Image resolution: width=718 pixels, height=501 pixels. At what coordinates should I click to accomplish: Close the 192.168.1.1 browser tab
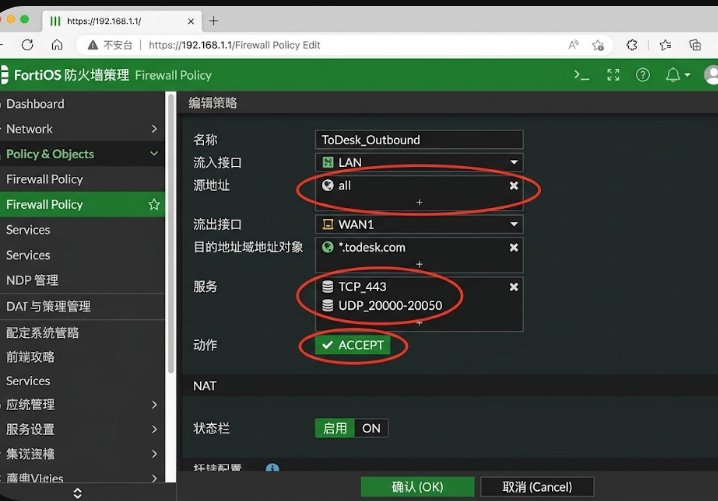click(191, 21)
